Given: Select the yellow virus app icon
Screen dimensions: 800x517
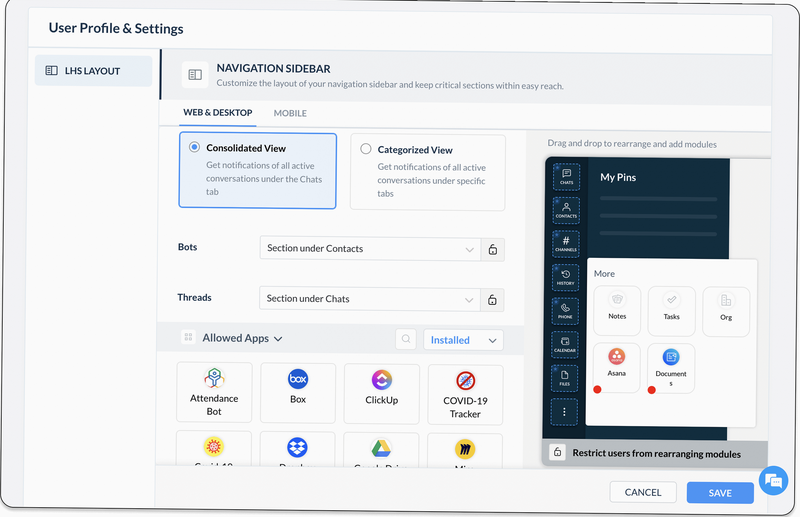Looking at the screenshot, I should (x=214, y=447).
